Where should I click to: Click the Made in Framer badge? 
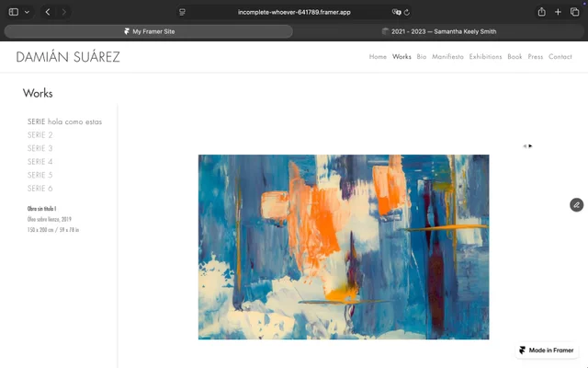547,351
